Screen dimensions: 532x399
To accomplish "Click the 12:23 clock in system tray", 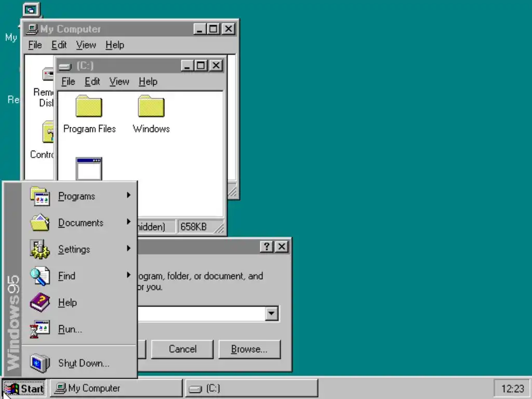I will 513,389.
